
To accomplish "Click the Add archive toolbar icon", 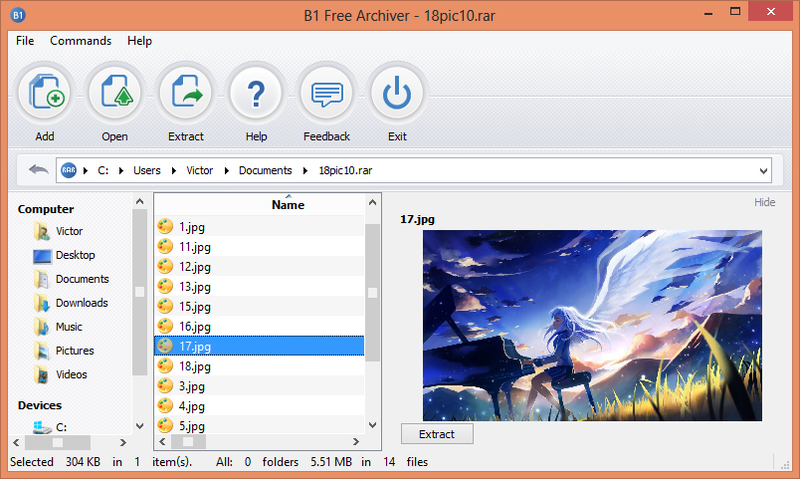I will click(45, 93).
